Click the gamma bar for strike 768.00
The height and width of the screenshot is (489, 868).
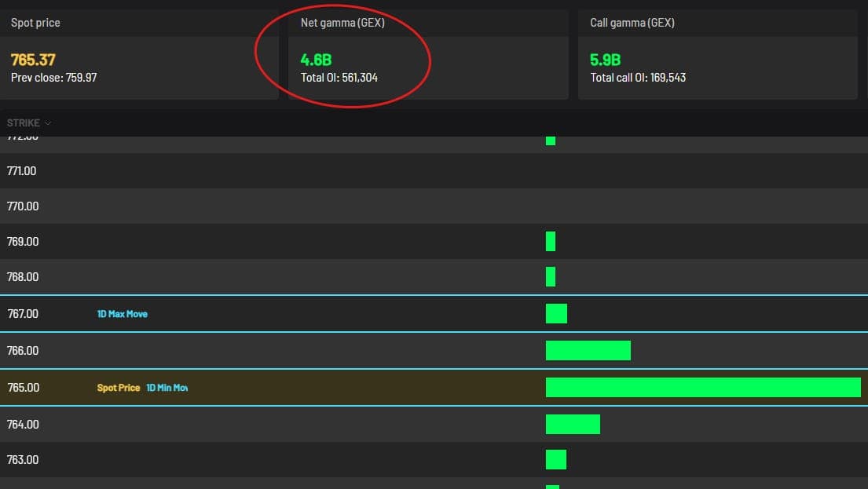pyautogui.click(x=550, y=277)
